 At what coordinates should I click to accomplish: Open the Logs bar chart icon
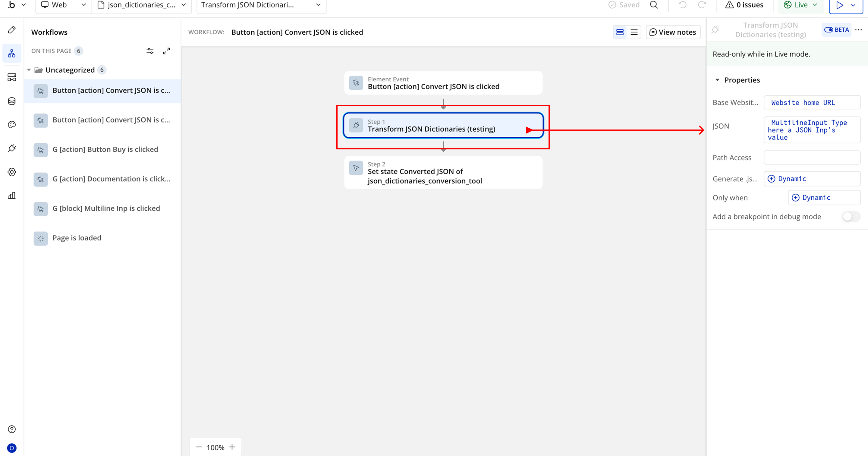[x=12, y=195]
